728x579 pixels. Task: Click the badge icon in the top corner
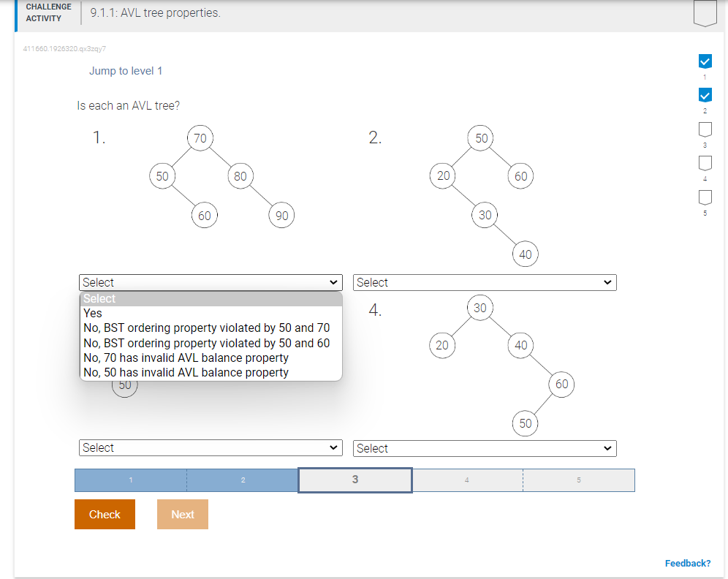tap(704, 12)
